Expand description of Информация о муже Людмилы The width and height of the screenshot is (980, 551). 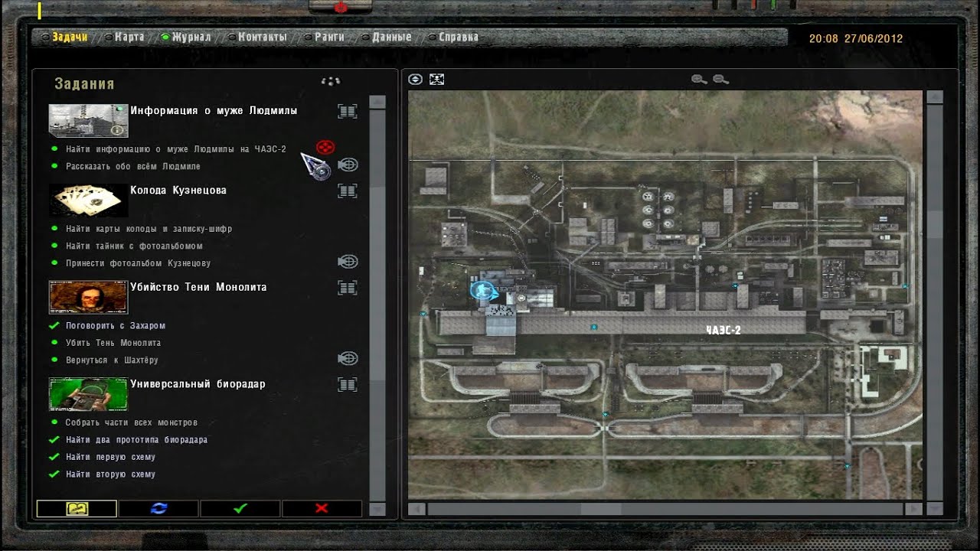pyautogui.click(x=348, y=111)
